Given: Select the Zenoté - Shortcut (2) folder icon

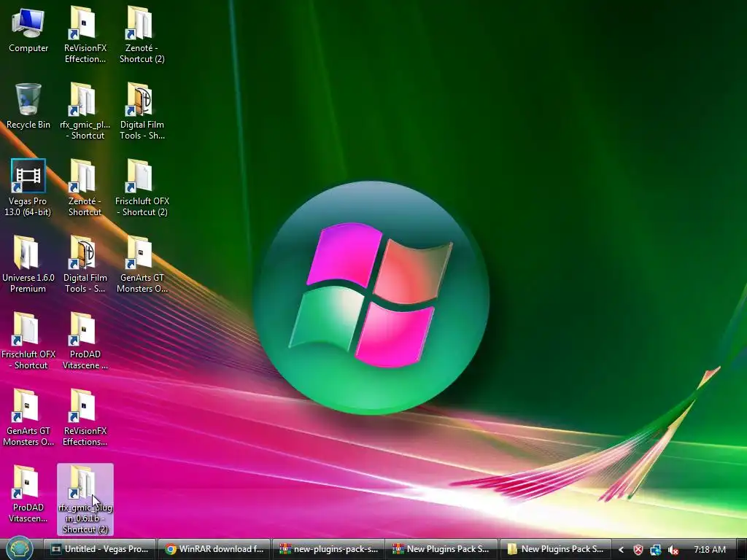Looking at the screenshot, I should (x=142, y=34).
